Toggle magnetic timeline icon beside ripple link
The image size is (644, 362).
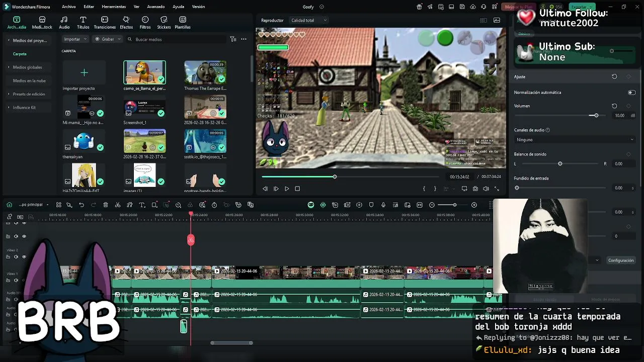tap(20, 217)
